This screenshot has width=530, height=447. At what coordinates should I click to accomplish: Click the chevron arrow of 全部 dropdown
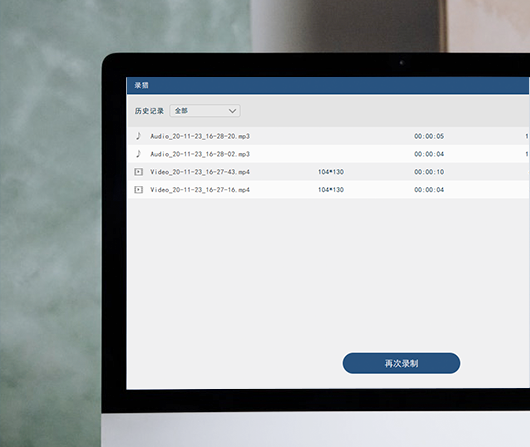pos(232,111)
